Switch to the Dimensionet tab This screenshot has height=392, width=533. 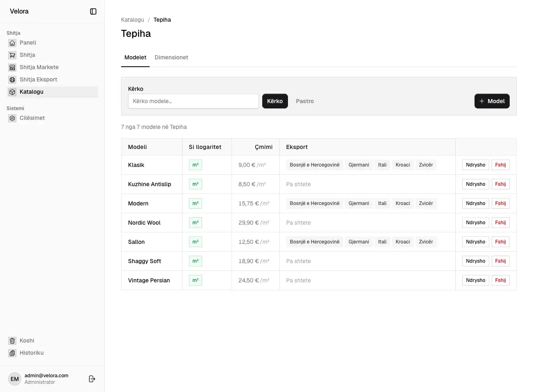click(171, 57)
